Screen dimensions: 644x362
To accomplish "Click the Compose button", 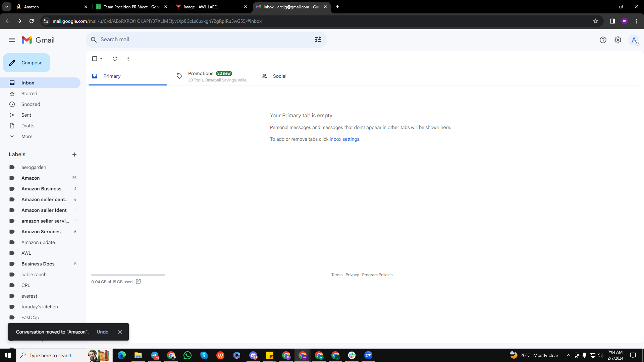I will 26,63.
